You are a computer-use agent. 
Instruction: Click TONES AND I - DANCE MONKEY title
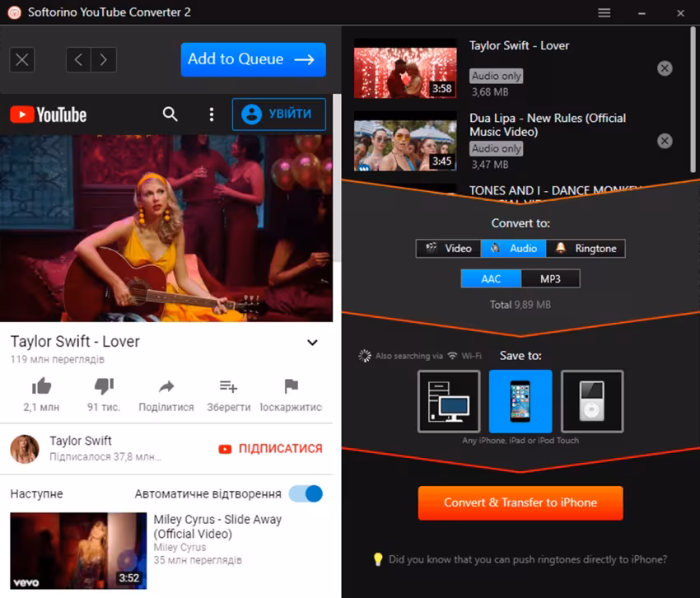(x=555, y=191)
